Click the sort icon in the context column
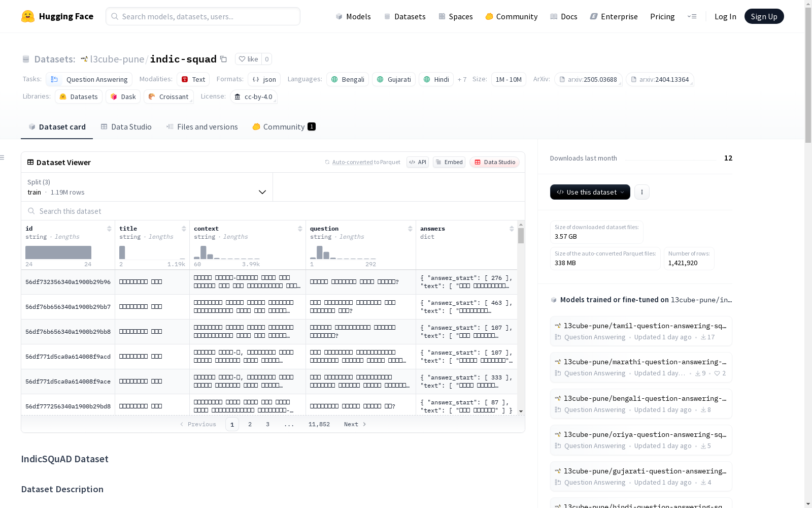The width and height of the screenshot is (812, 508). 300,229
